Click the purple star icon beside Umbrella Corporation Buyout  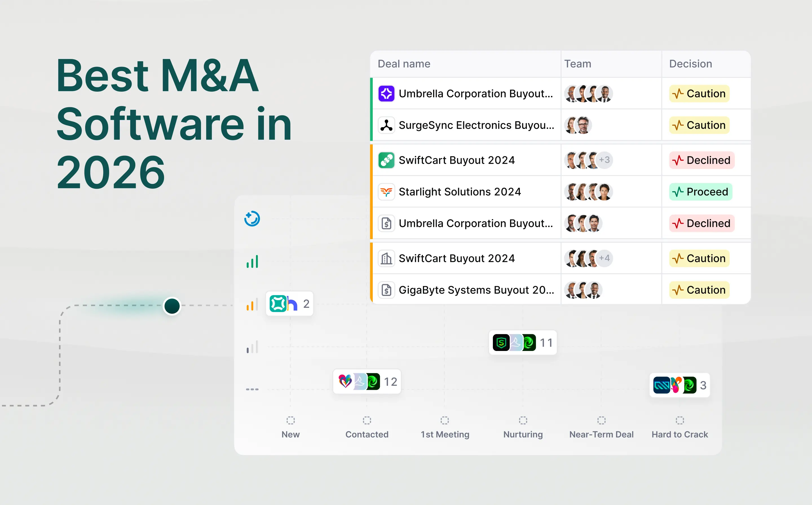[x=386, y=93]
